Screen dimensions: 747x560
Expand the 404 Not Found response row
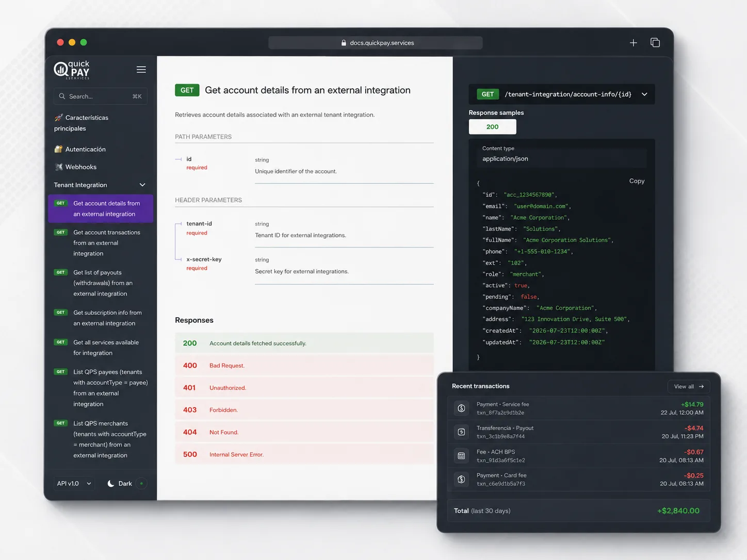(x=304, y=432)
